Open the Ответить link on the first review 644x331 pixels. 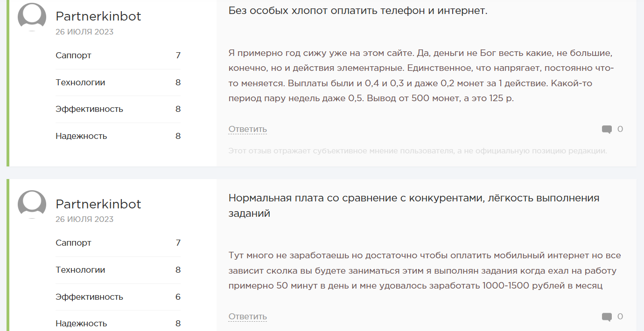[x=247, y=129]
